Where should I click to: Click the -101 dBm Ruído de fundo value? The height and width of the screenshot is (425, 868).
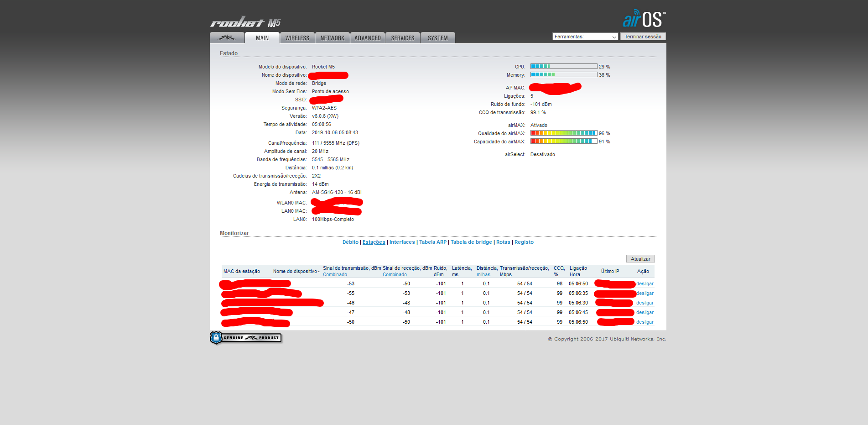click(541, 104)
